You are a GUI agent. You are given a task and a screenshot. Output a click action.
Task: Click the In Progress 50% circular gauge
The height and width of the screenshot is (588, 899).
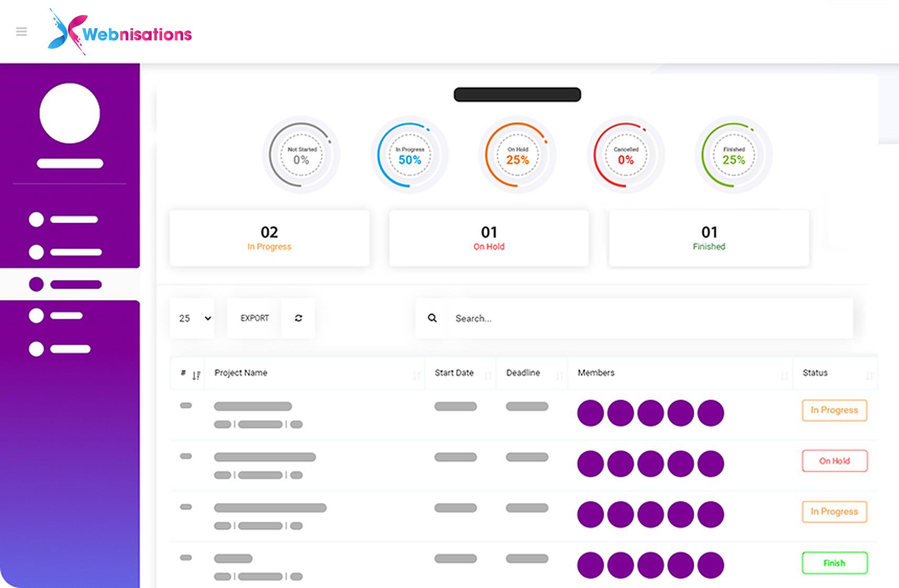point(409,155)
